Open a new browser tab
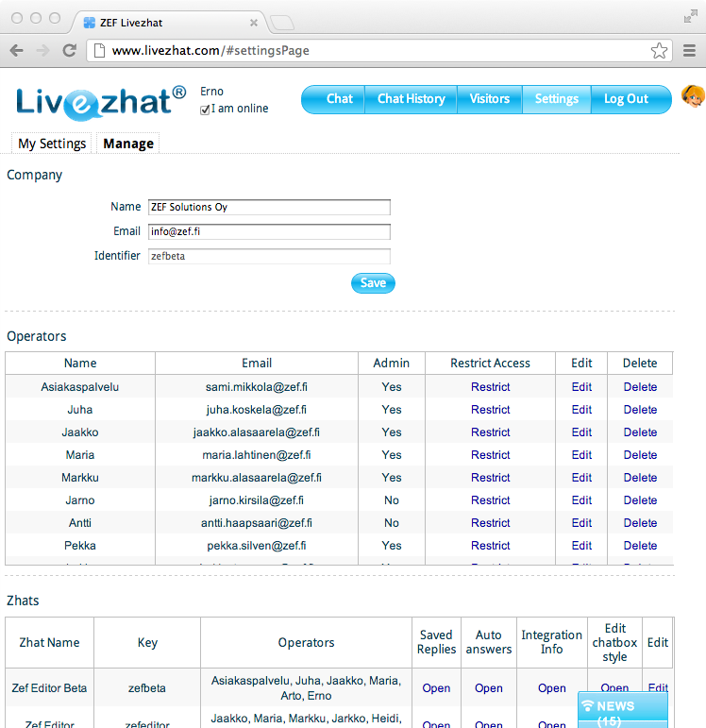 (281, 23)
